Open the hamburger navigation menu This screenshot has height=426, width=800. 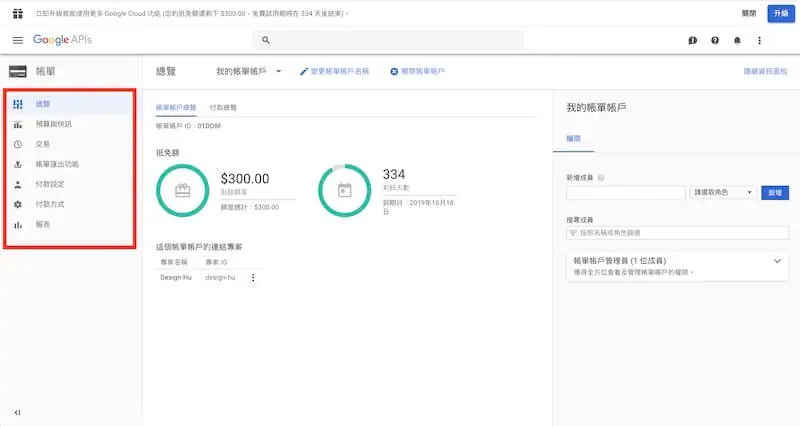coord(18,40)
